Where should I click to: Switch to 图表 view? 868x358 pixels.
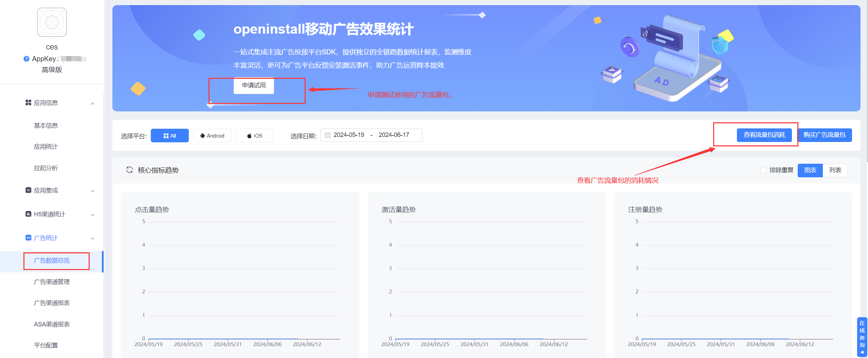810,170
